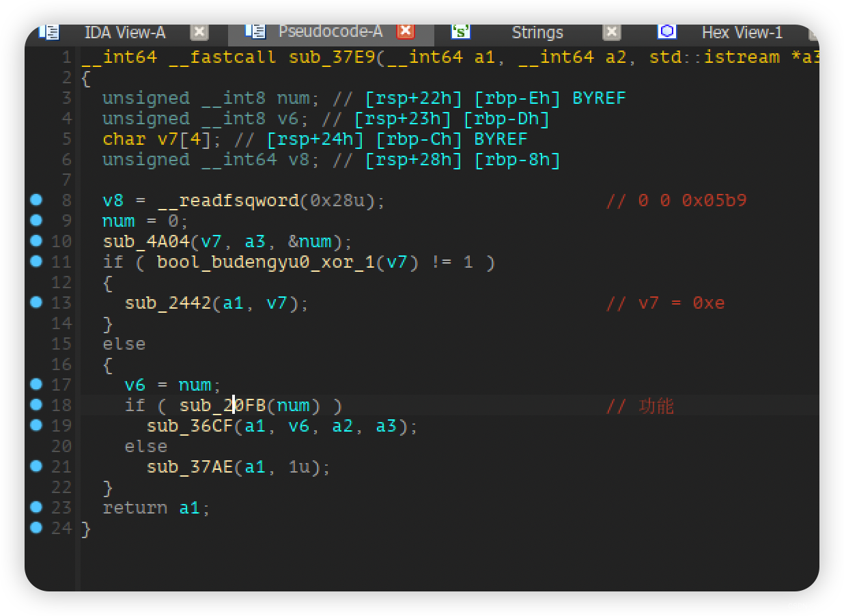
Task: Click the 'else' keyword on line 15
Action: coord(124,344)
